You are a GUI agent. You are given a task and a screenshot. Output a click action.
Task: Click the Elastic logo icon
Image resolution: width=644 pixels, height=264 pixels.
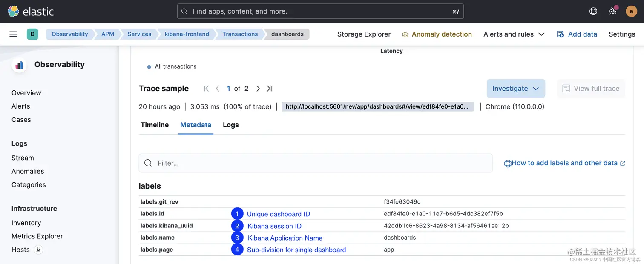point(14,11)
